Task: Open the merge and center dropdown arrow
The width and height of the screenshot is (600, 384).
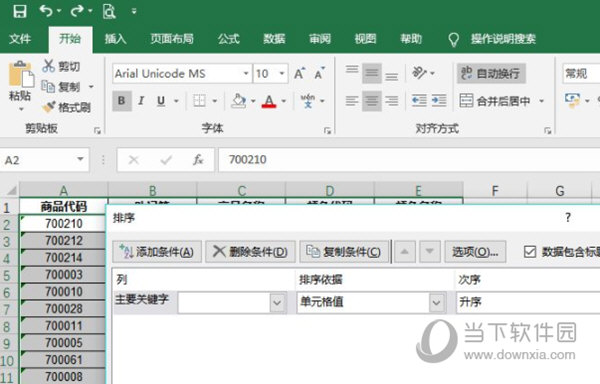Action: 541,101
